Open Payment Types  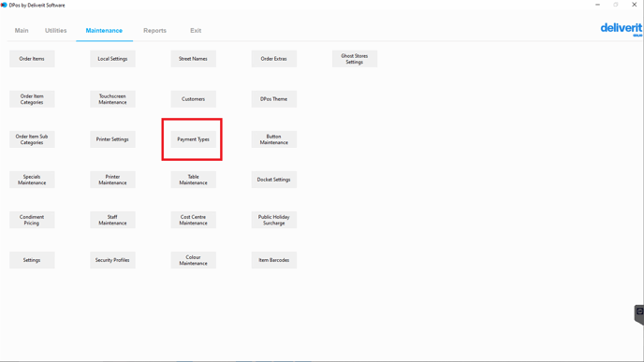pos(193,139)
